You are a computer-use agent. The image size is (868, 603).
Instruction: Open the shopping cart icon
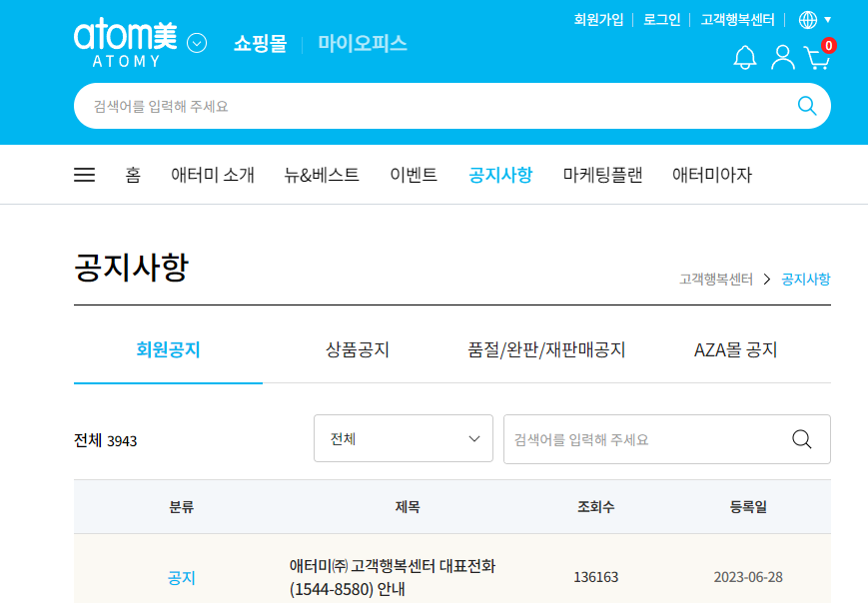(817, 58)
